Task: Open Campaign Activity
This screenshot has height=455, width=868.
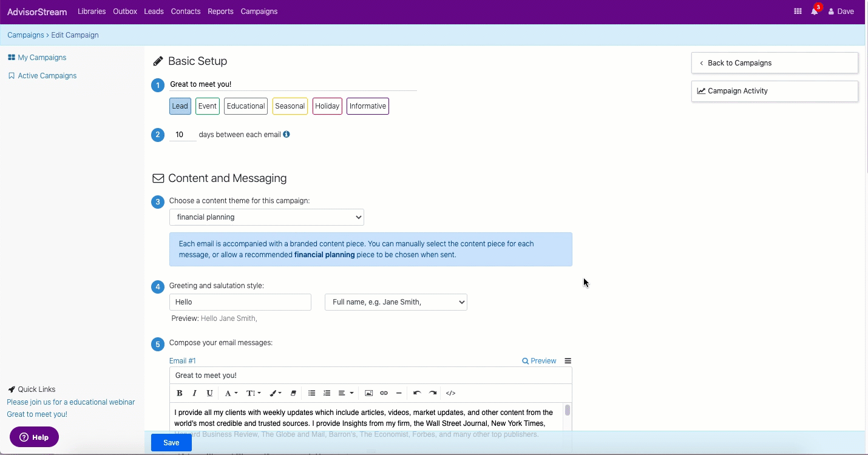Action: pos(775,91)
